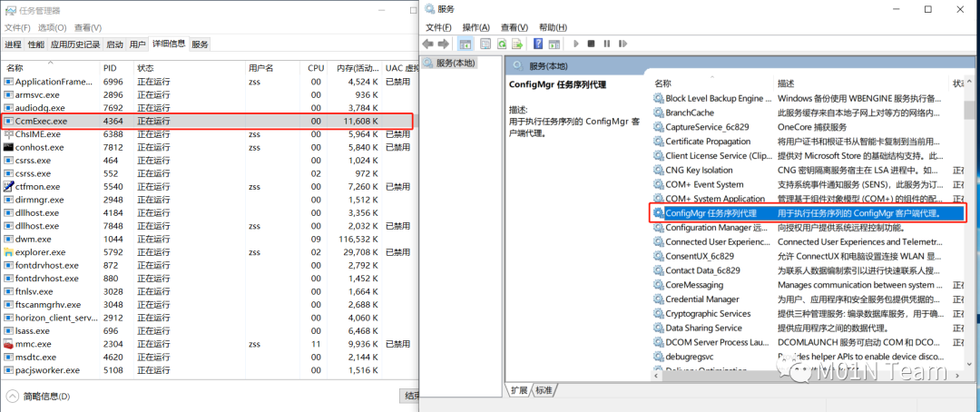The width and height of the screenshot is (980, 412).
Task: Open the 文件(F) menu in Services window
Action: 439,27
